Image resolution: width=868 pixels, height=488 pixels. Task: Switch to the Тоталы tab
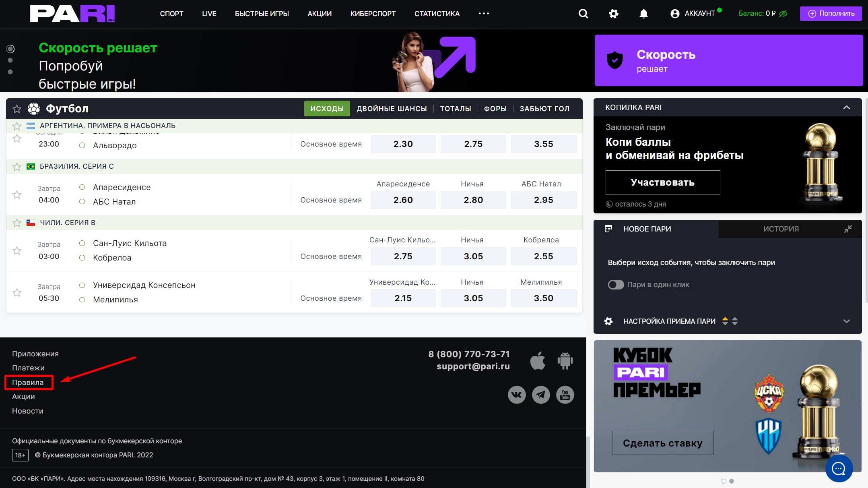[455, 109]
